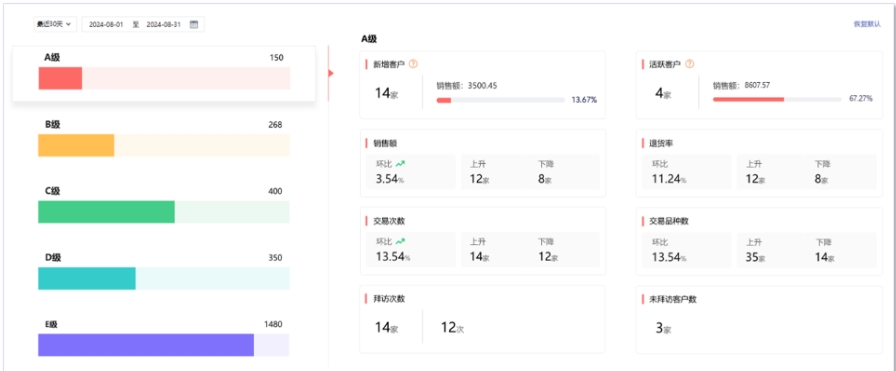Click 下降 14家 in the 交易品种数 card
Viewport: 896px width, 371px height.
point(825,250)
